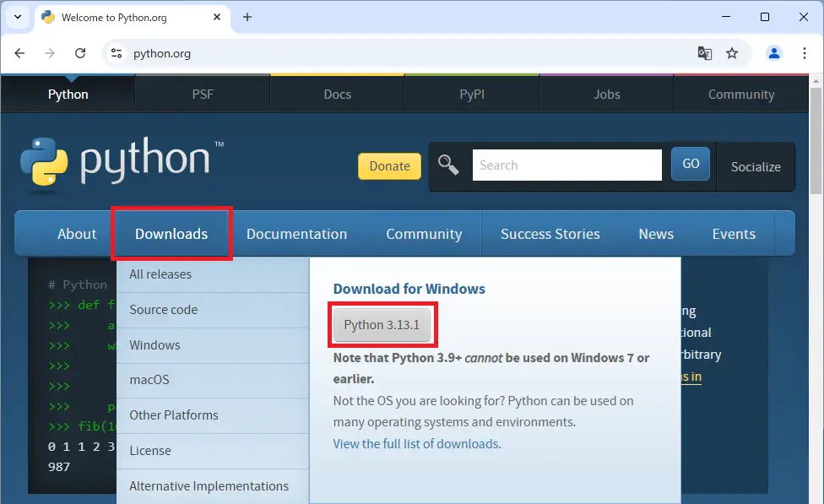
Task: Open the PSF top navigation tab
Action: coord(203,94)
